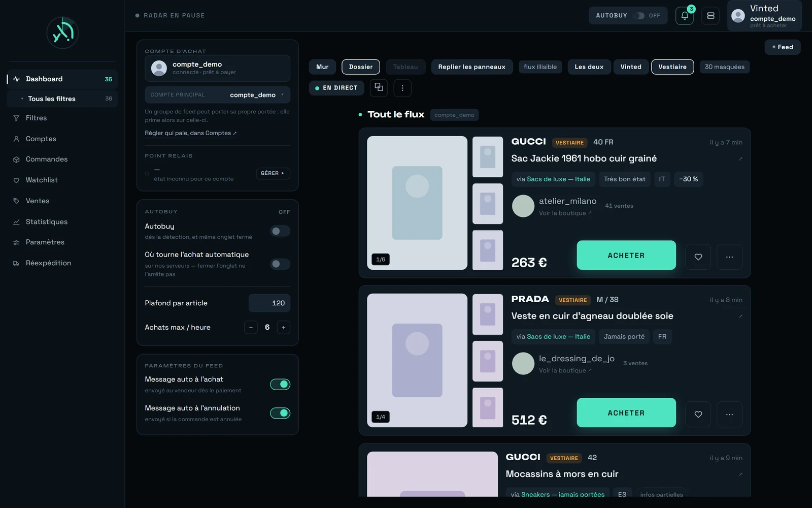Switch to Mur view

(x=322, y=67)
